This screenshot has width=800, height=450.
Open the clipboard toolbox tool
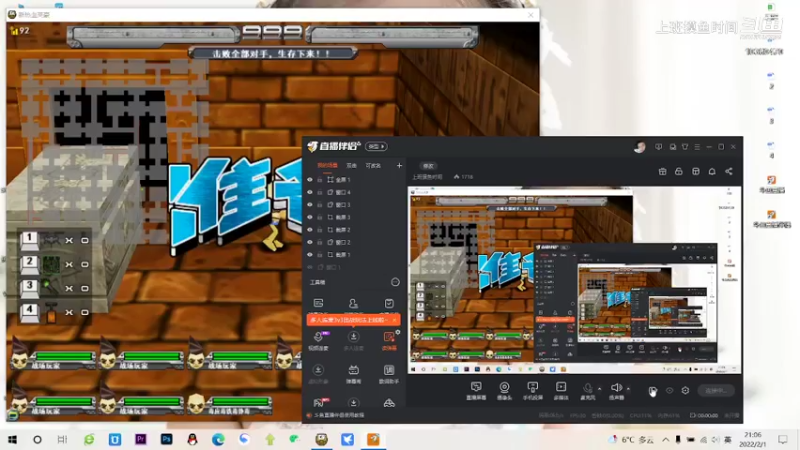389,303
